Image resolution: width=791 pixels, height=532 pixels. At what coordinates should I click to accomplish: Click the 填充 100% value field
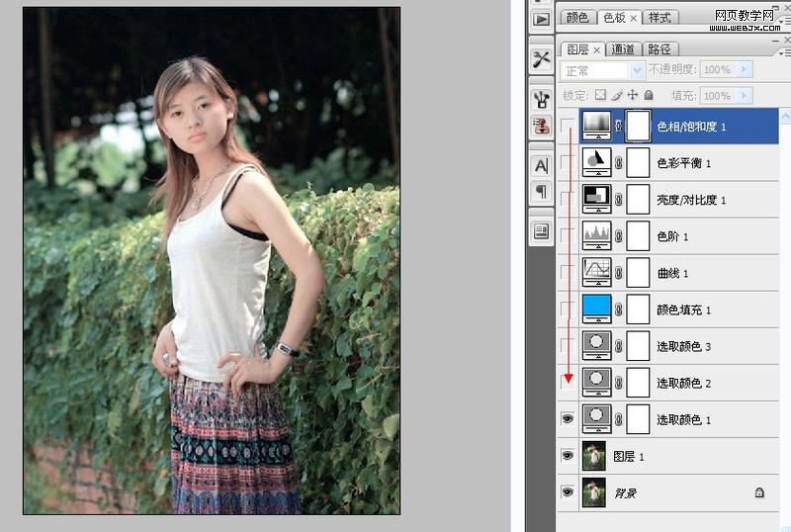coord(719,95)
